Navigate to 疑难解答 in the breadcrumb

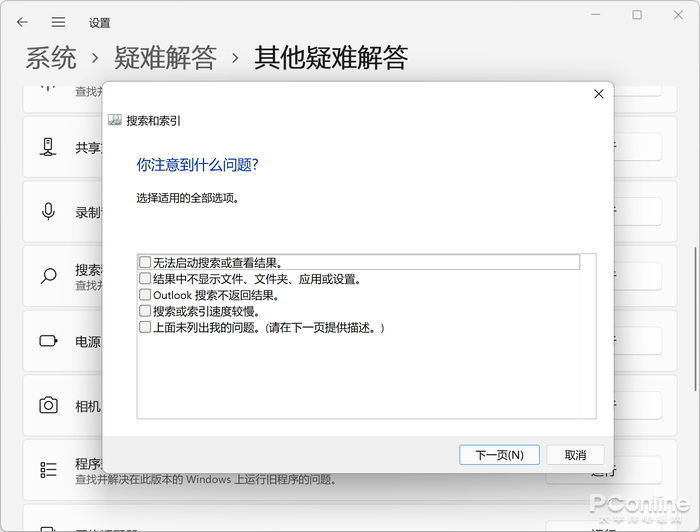(x=165, y=58)
